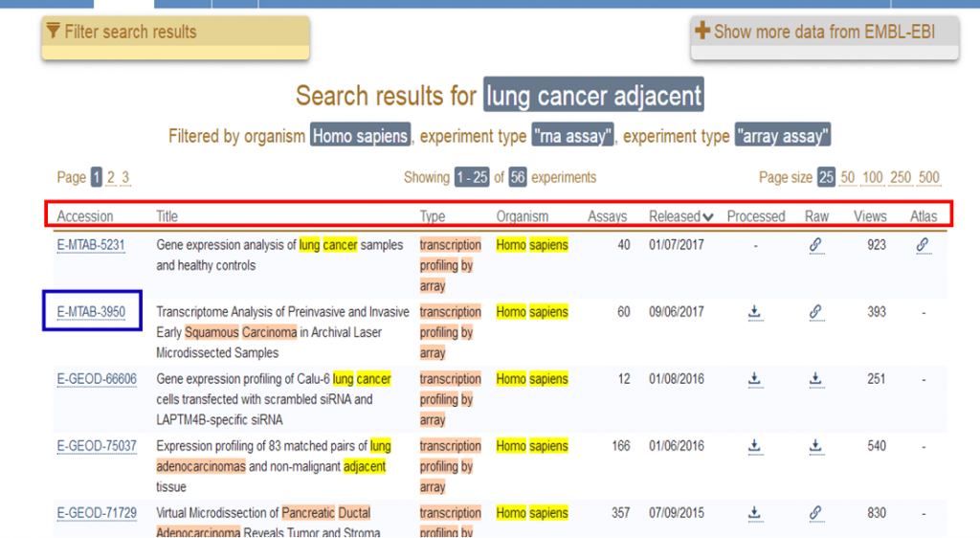980x538 pixels.
Task: Open experiment E-MTAB-3950
Action: [x=92, y=312]
